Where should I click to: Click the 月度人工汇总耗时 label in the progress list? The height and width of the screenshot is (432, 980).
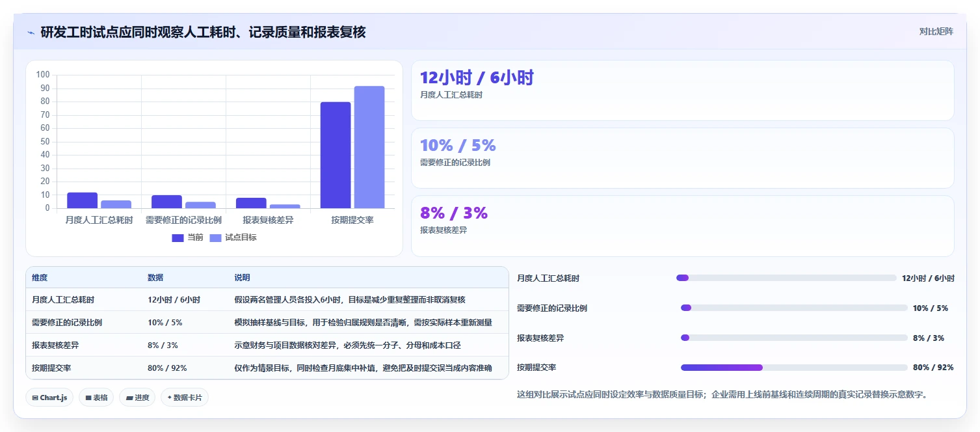pyautogui.click(x=548, y=278)
